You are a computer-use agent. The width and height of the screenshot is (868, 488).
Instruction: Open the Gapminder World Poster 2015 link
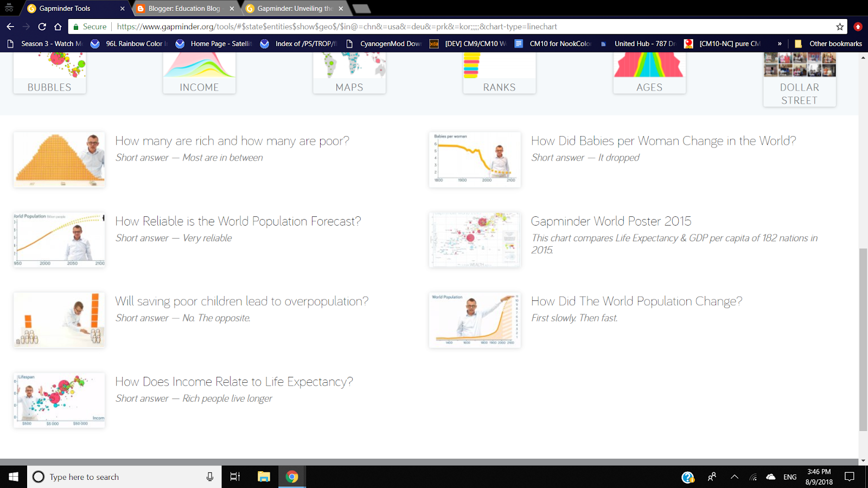pyautogui.click(x=611, y=221)
